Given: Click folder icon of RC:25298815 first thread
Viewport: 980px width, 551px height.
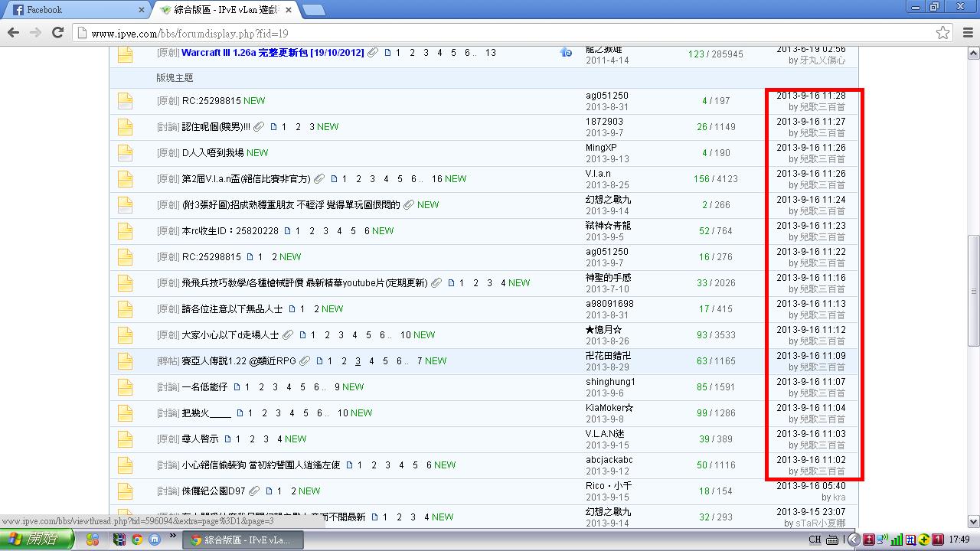Looking at the screenshot, I should pyautogui.click(x=125, y=101).
